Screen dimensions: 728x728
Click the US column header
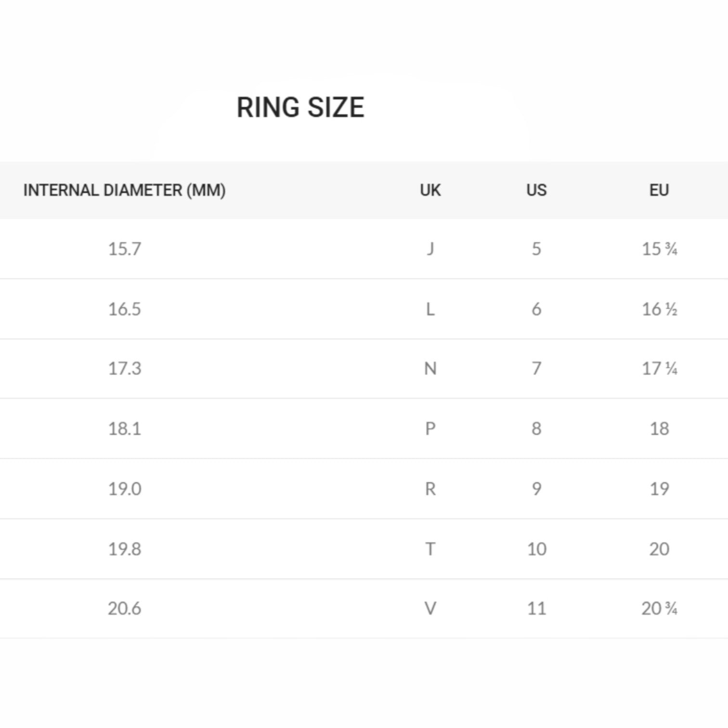[536, 190]
